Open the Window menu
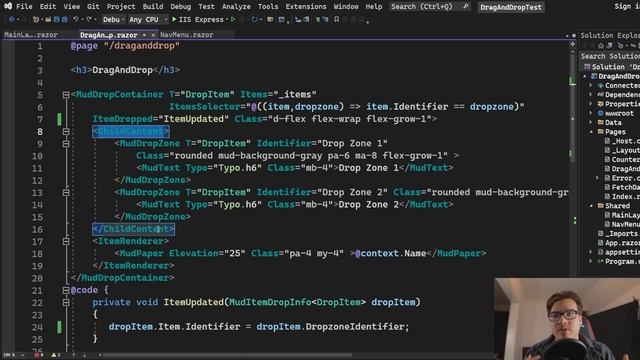The image size is (640, 360). pyautogui.click(x=346, y=7)
